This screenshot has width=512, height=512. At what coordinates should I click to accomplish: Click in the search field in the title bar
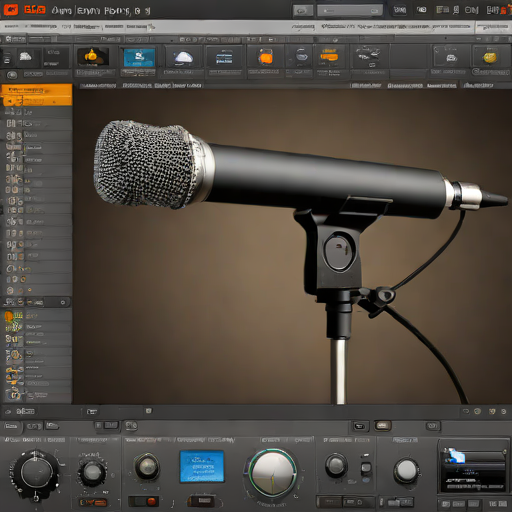tap(350, 11)
